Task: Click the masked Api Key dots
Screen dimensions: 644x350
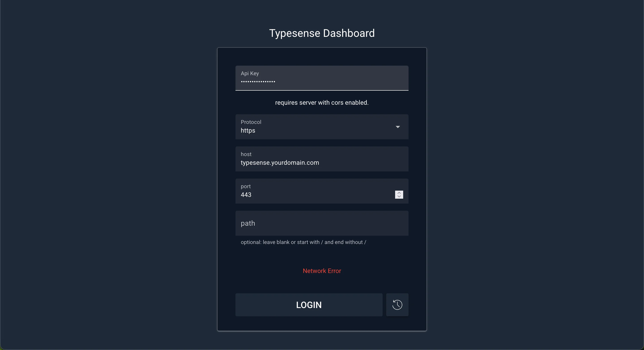Action: click(x=258, y=82)
